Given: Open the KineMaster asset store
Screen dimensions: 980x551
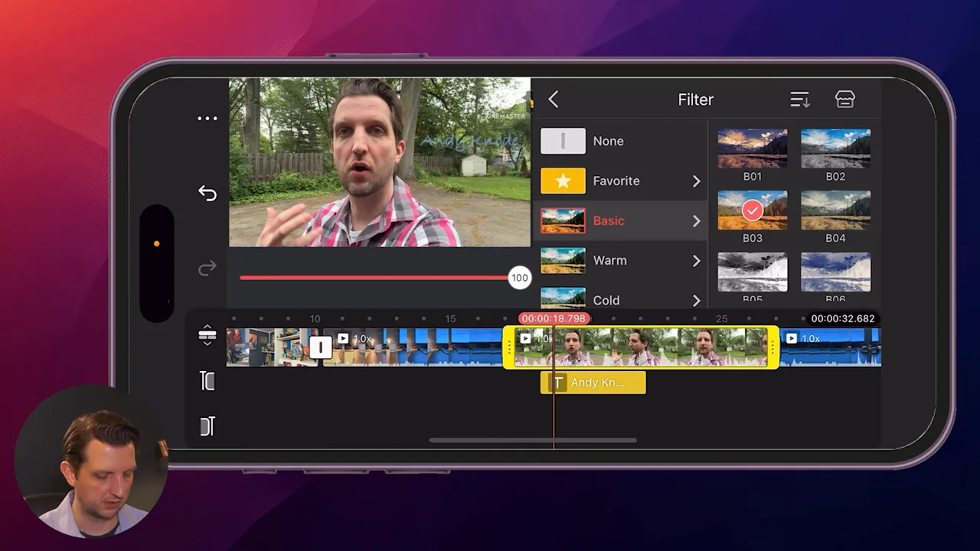Looking at the screenshot, I should 844,99.
